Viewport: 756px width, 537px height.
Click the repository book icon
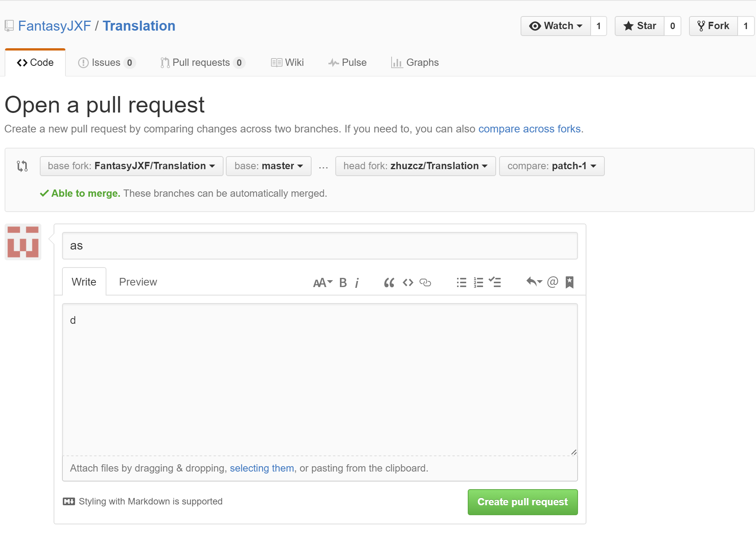(x=9, y=26)
